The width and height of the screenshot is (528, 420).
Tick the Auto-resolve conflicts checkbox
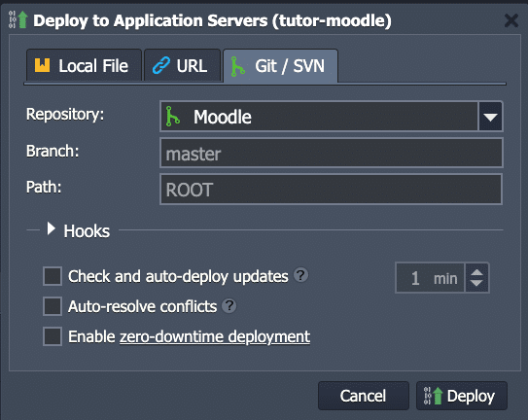[53, 306]
